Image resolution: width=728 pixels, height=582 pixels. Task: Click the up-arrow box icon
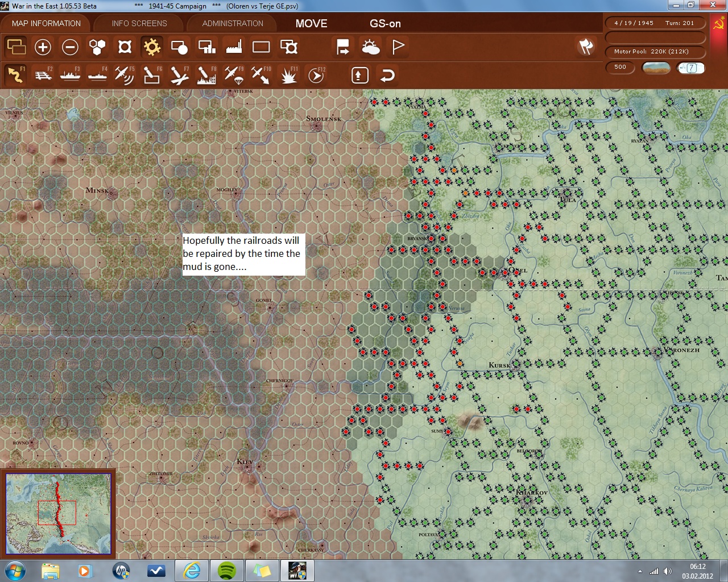pos(359,75)
